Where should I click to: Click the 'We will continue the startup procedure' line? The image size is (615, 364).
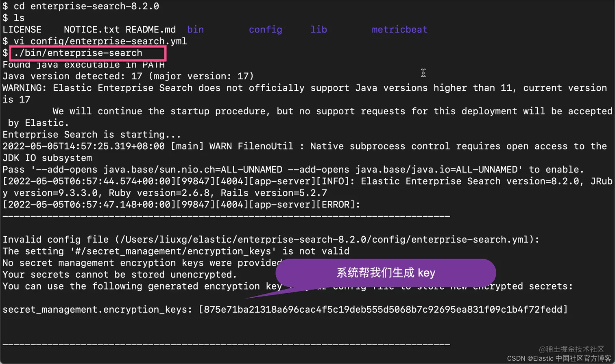tap(332, 111)
